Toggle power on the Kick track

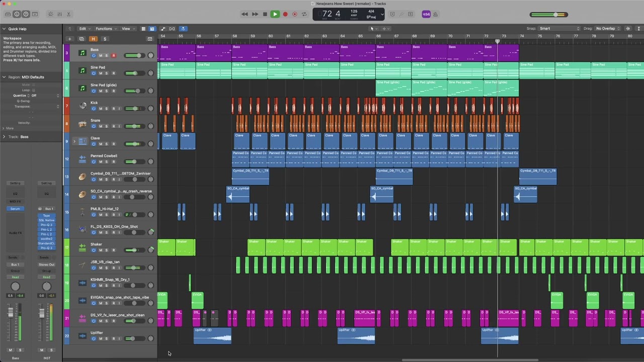coord(94,109)
